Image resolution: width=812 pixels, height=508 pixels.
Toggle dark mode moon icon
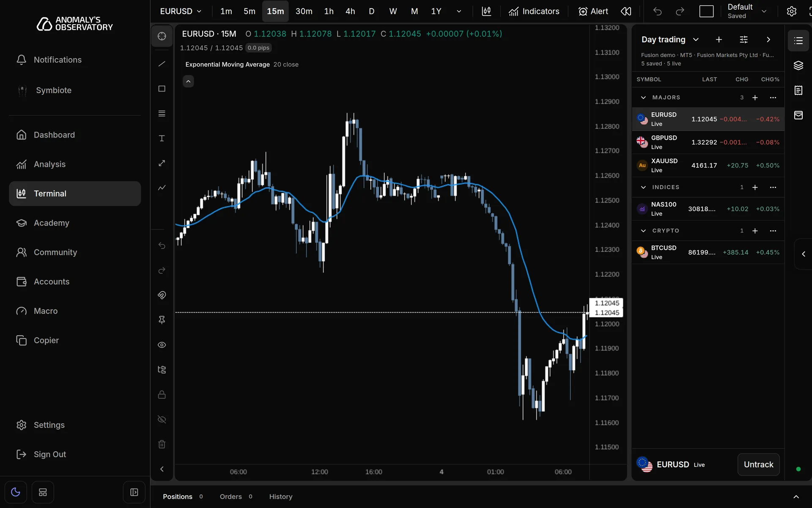16,492
